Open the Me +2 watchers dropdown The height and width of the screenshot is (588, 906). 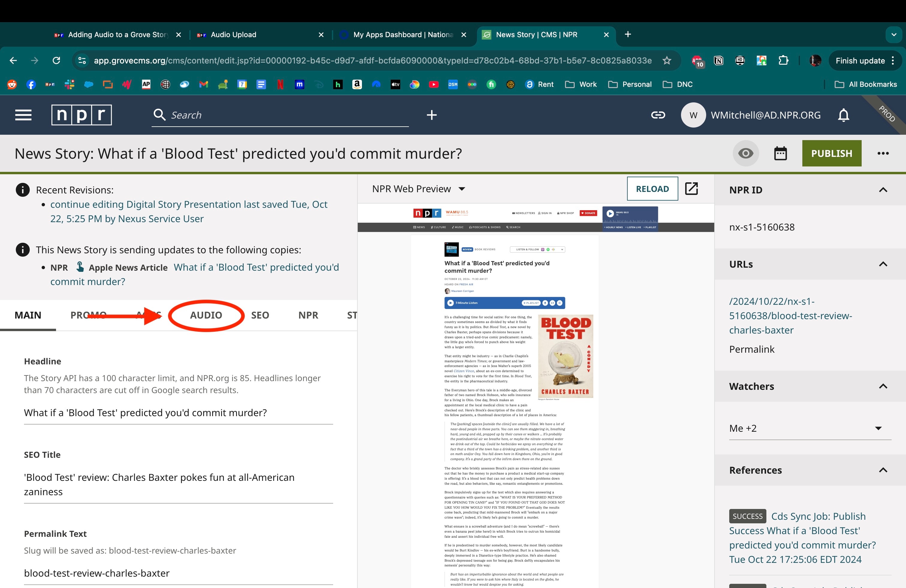pos(810,428)
